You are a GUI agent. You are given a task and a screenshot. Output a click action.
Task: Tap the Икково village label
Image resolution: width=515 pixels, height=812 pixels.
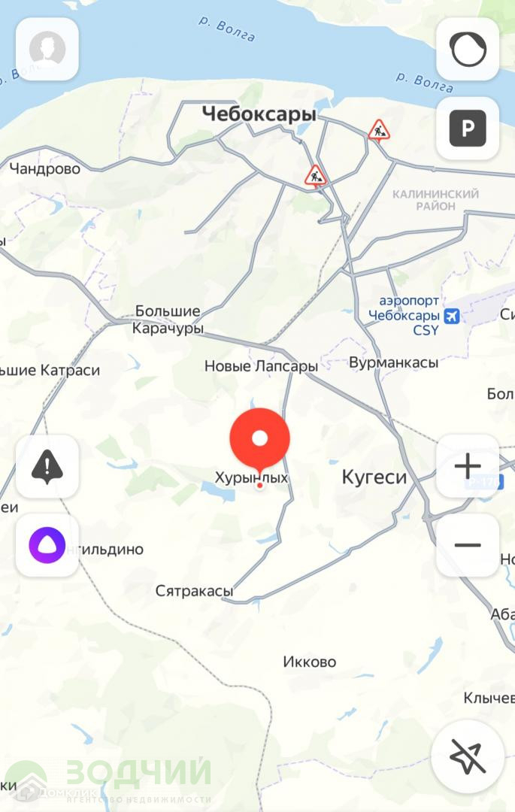point(310,662)
